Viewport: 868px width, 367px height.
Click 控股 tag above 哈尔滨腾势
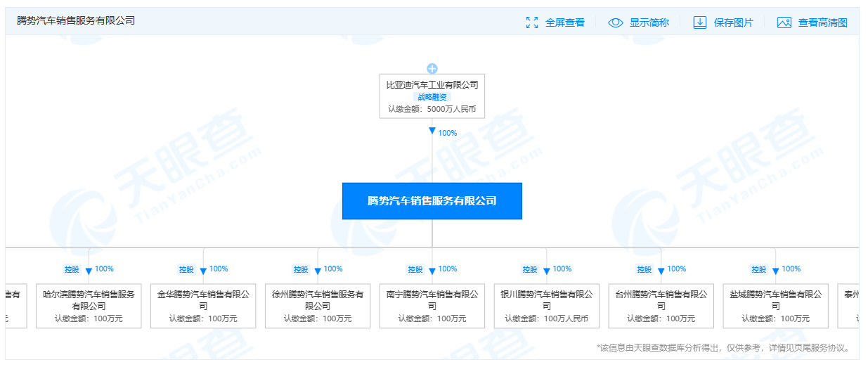72,269
